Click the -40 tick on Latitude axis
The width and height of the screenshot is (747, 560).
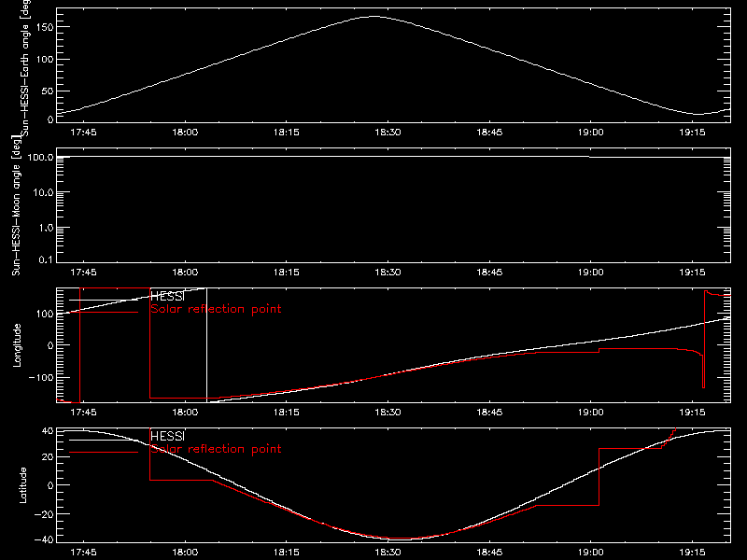[x=44, y=540]
